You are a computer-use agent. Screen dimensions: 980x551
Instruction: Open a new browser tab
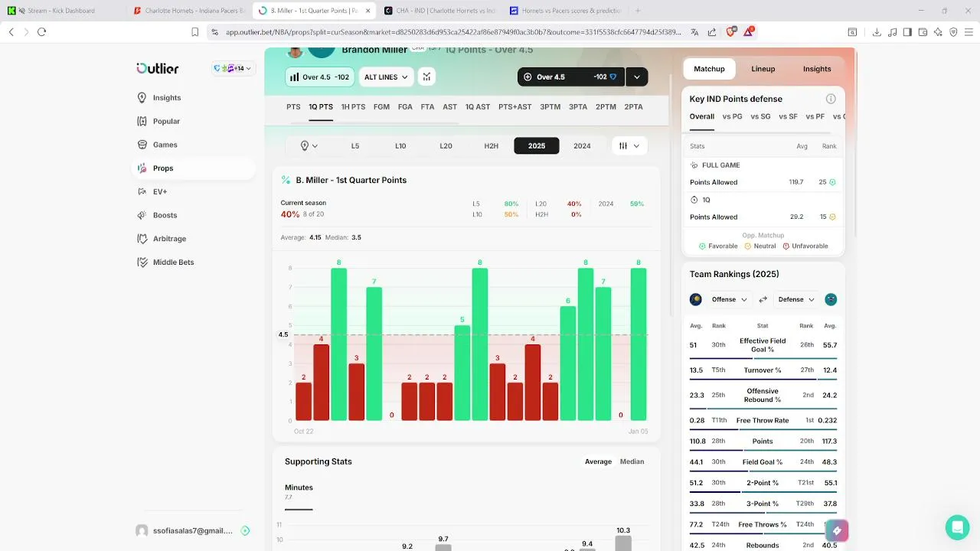tap(638, 11)
